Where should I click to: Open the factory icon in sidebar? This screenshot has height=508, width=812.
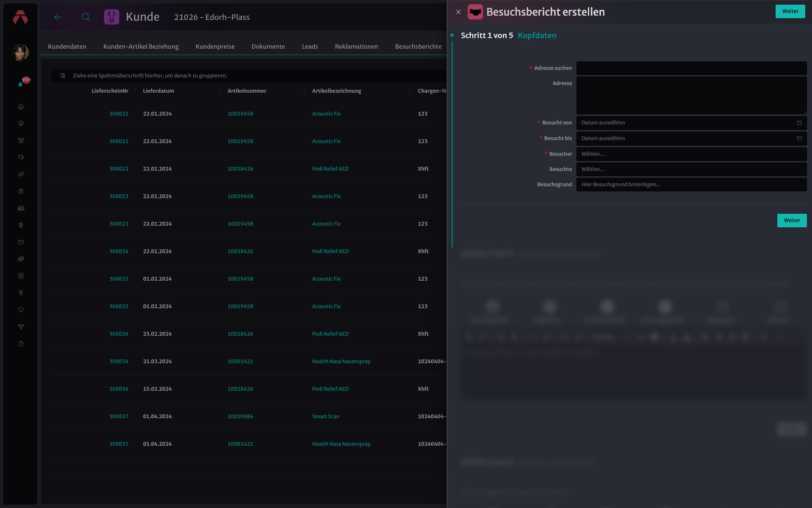pyautogui.click(x=21, y=242)
